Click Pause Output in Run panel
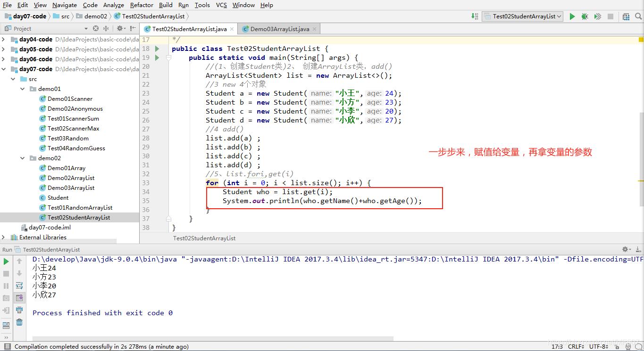 [6, 286]
